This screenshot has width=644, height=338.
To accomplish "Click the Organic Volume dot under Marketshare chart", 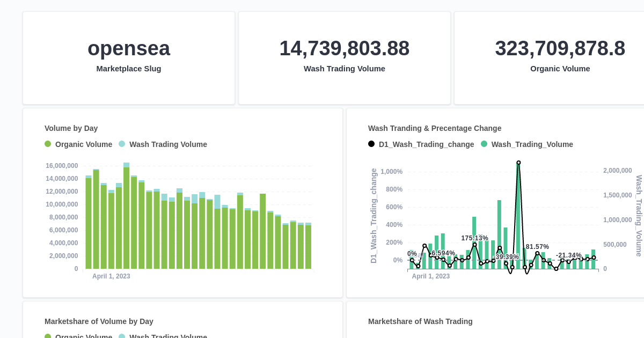I will (x=47, y=337).
